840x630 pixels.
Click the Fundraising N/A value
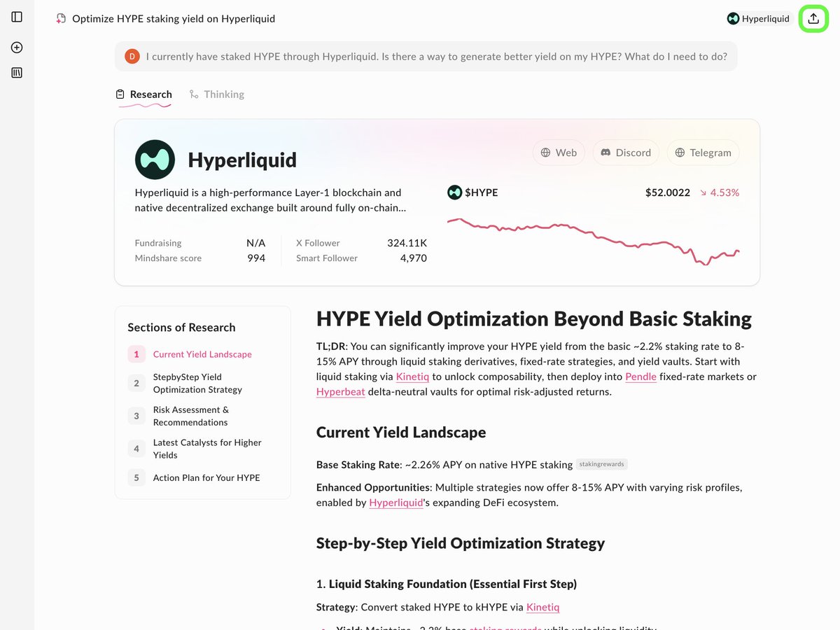(256, 243)
